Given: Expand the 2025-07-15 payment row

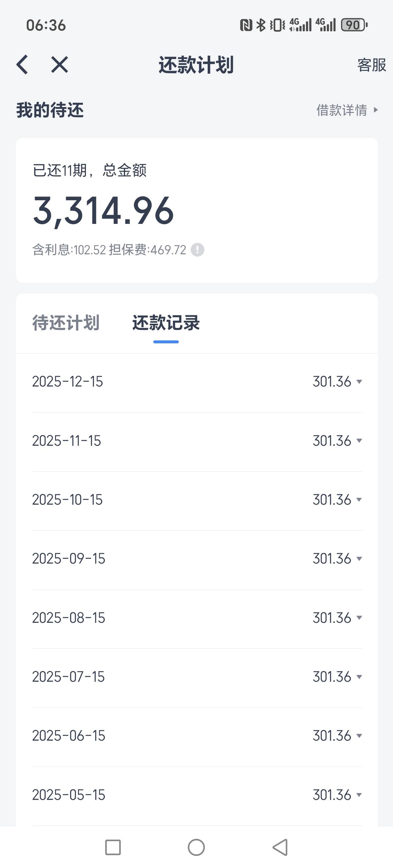Looking at the screenshot, I should coord(359,677).
